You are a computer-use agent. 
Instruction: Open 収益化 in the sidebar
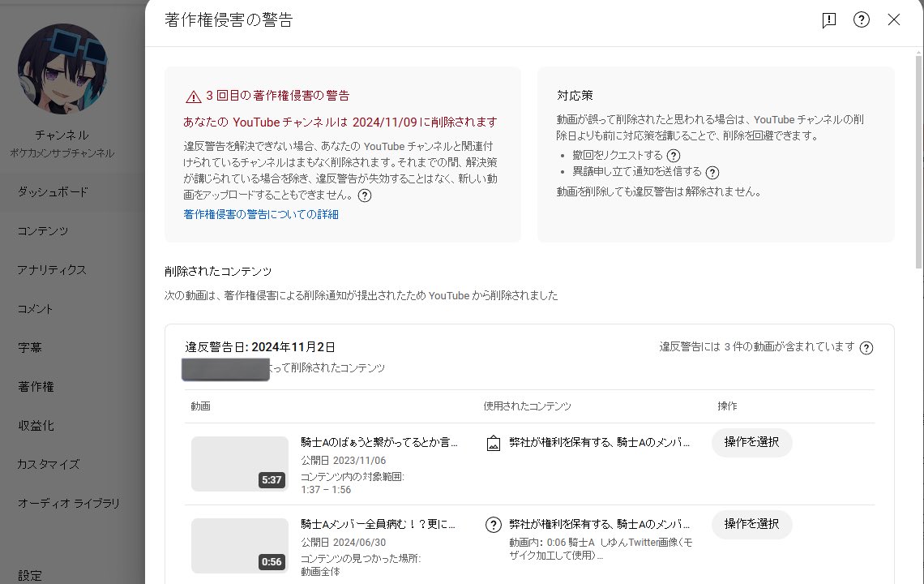(x=36, y=425)
